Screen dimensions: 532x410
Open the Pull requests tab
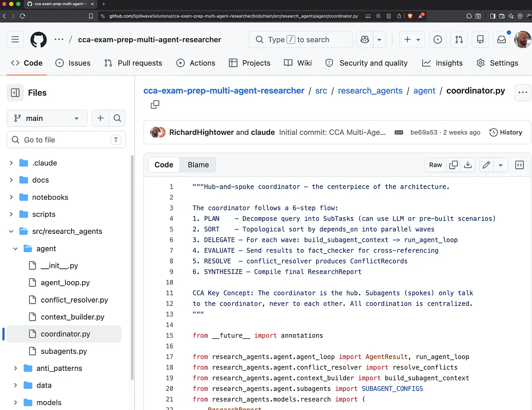(x=133, y=63)
